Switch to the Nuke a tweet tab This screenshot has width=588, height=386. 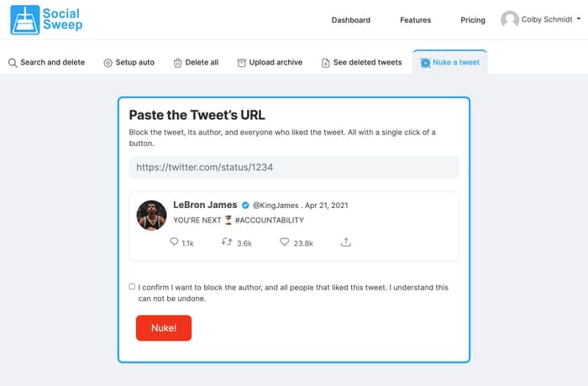coord(450,62)
